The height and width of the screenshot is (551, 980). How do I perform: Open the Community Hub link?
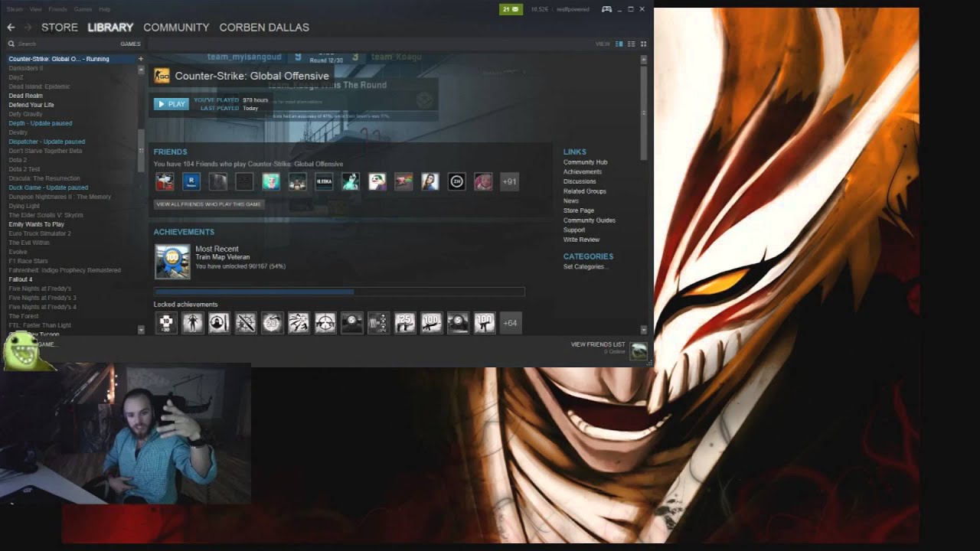point(586,162)
